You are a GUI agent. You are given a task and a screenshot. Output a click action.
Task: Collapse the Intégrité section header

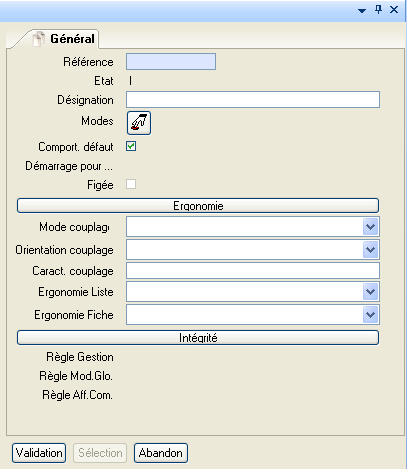click(x=198, y=338)
